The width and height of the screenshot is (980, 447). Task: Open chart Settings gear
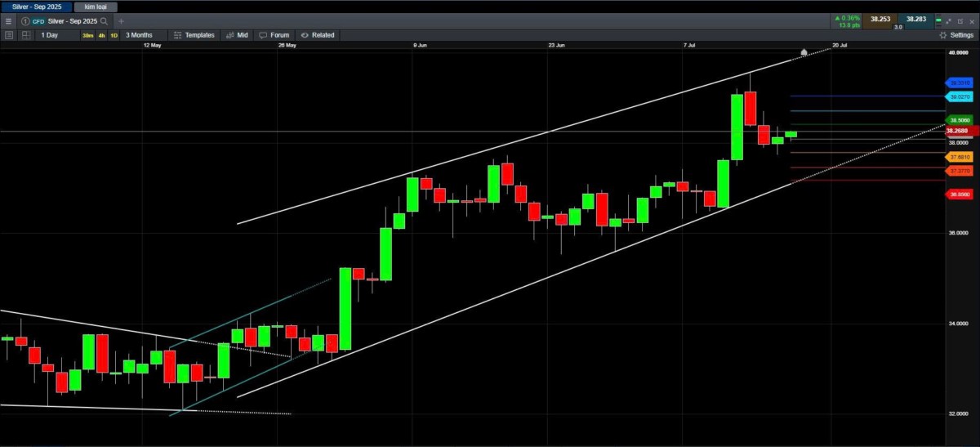[955, 35]
